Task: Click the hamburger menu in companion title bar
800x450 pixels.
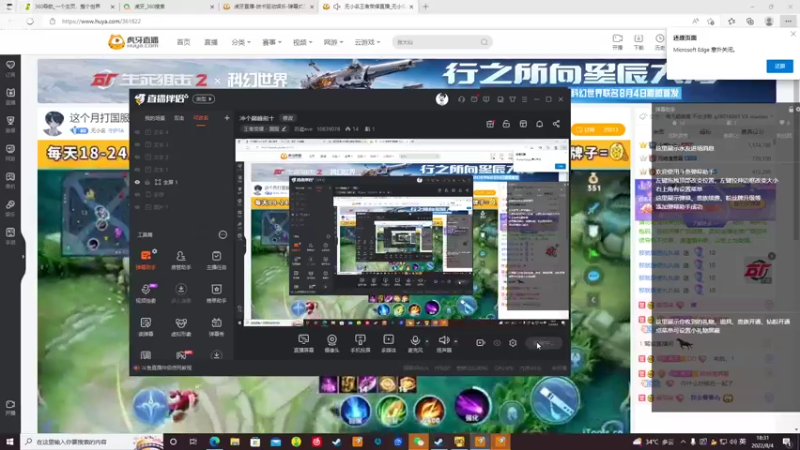Action: coord(524,99)
